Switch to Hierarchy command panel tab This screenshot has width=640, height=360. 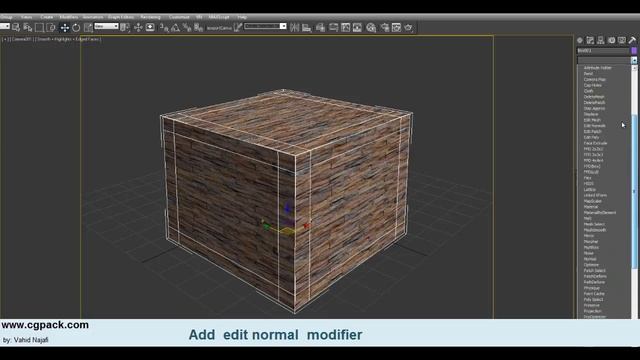601,40
